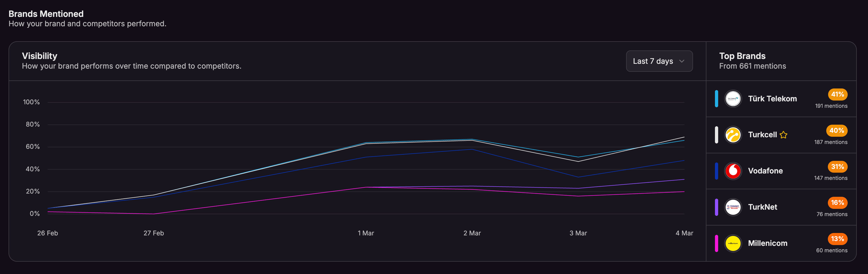
Task: Select the Türk Telekom brand name
Action: (x=772, y=99)
